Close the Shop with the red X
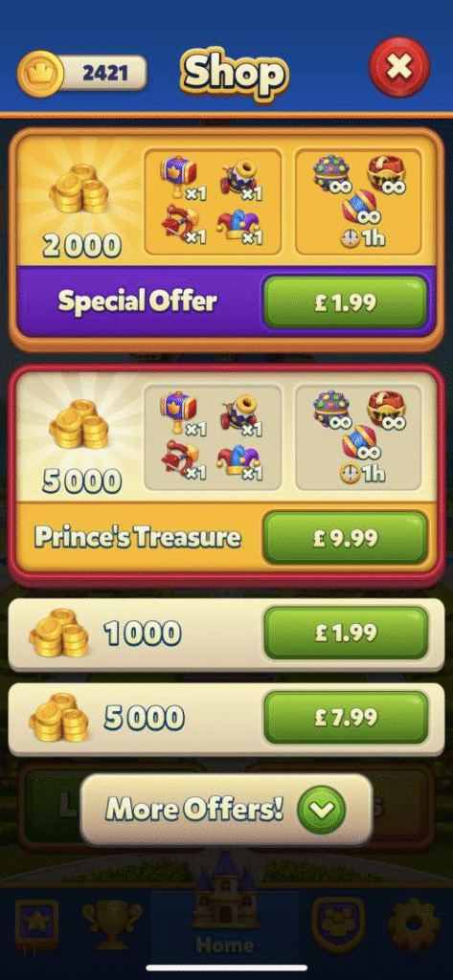 pos(399,68)
